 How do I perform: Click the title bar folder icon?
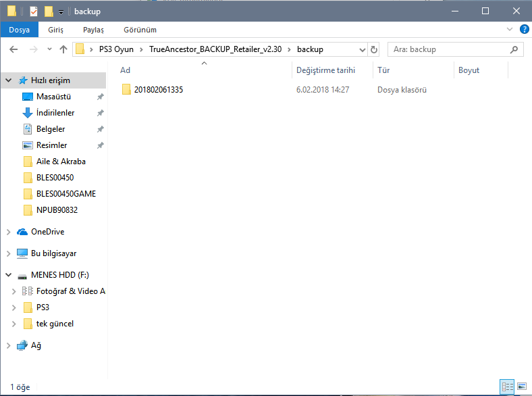coord(11,11)
